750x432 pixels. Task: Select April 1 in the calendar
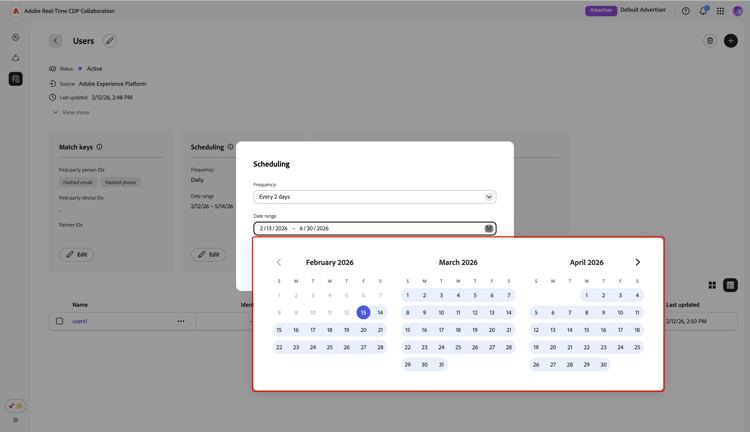pyautogui.click(x=586, y=295)
